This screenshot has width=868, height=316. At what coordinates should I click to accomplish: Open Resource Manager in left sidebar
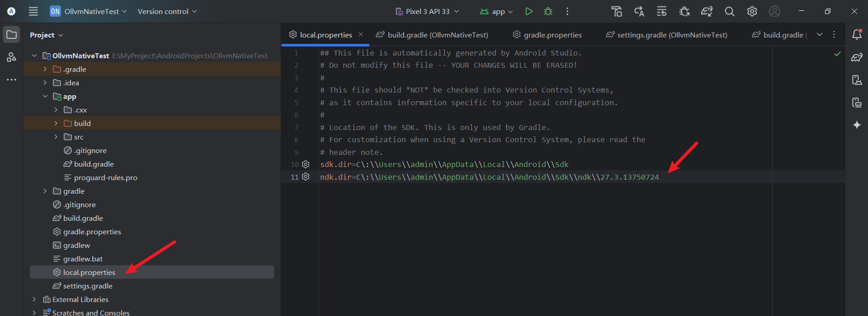pyautogui.click(x=11, y=57)
